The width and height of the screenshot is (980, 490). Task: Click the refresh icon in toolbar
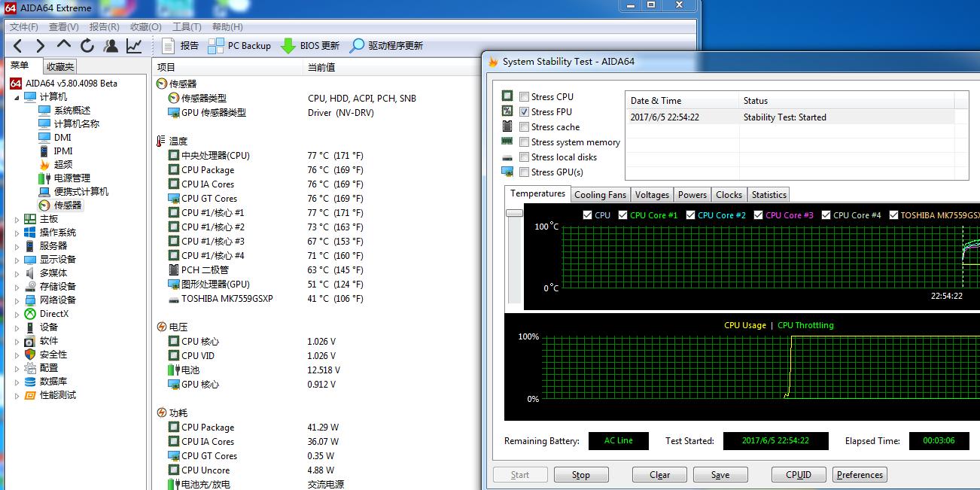pyautogui.click(x=87, y=46)
